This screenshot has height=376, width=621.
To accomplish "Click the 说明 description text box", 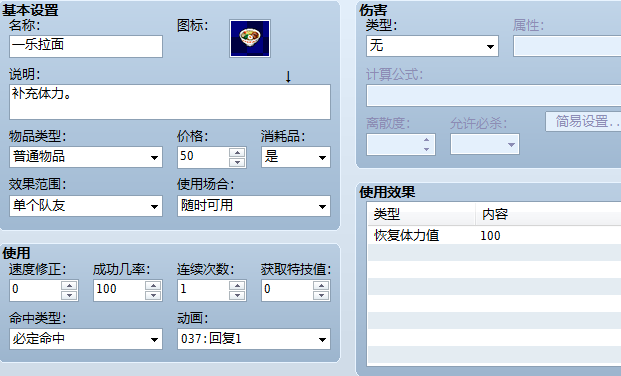I will 170,102.
